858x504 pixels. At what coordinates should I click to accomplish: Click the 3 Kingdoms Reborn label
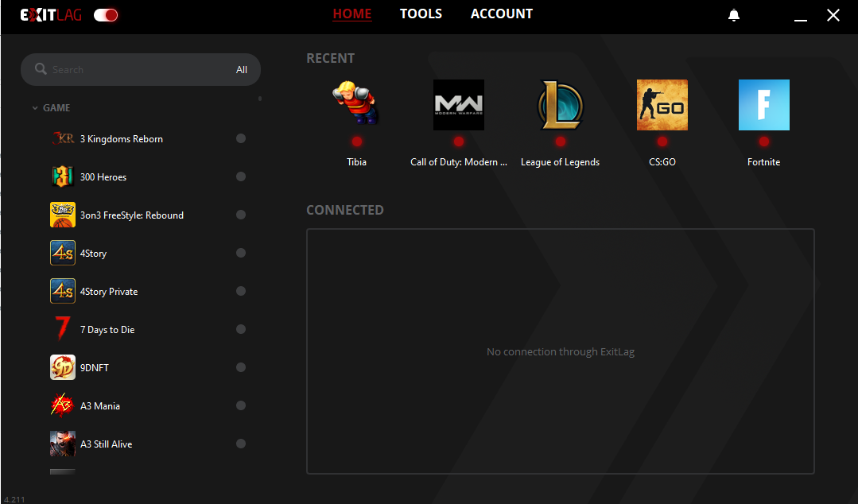click(122, 139)
